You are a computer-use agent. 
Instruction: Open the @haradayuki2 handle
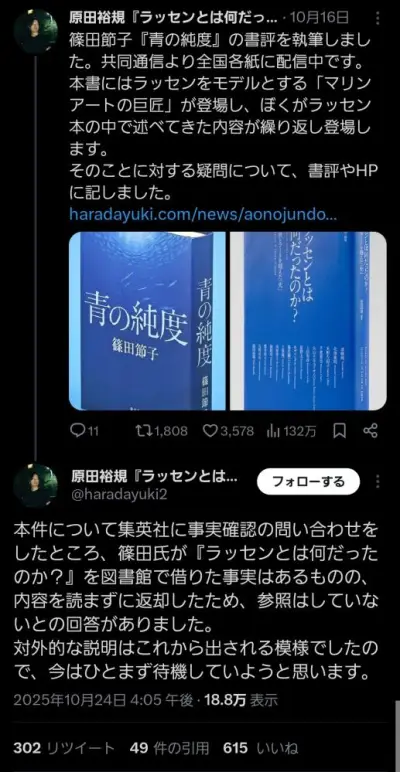pos(120,494)
